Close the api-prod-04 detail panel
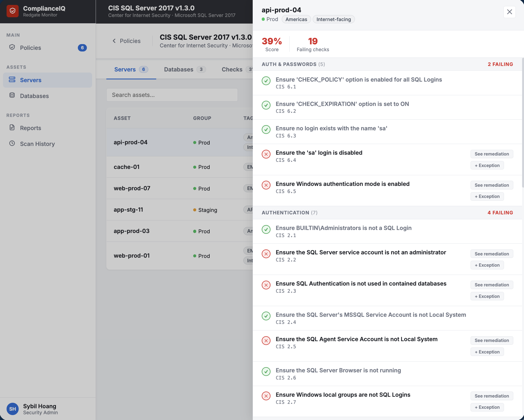Viewport: 524px width, 420px height. [x=509, y=12]
